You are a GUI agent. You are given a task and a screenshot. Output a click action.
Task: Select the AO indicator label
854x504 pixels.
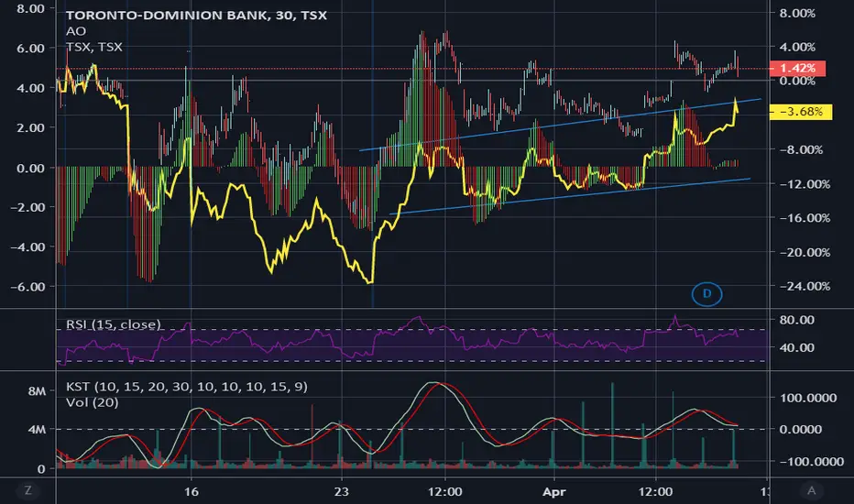76,31
